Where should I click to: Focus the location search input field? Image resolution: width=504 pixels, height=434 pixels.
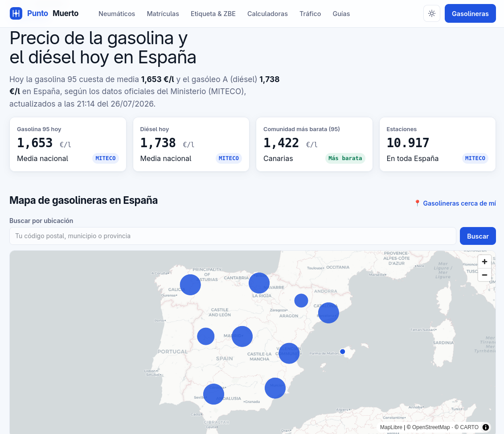tap(233, 236)
